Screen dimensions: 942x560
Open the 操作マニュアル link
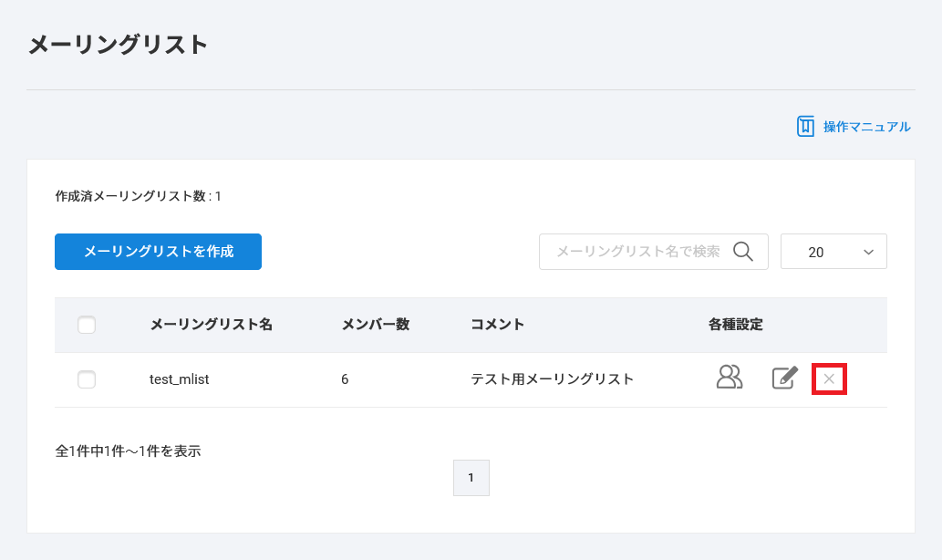(866, 127)
